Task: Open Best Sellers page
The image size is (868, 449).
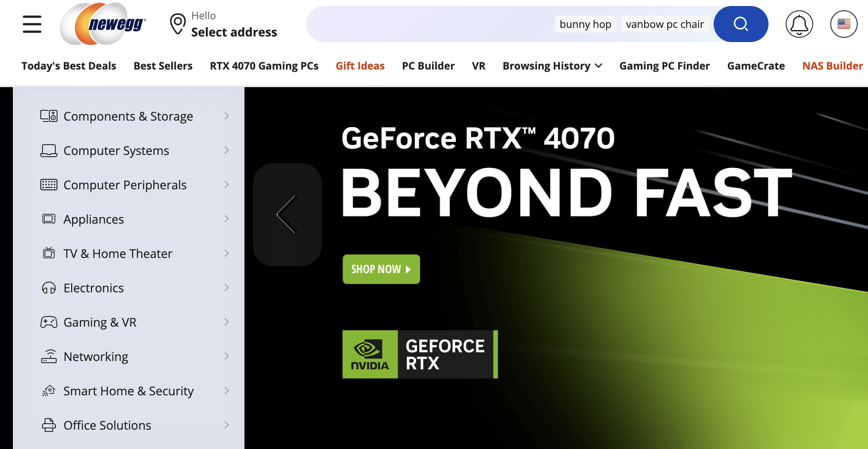Action: pos(163,66)
